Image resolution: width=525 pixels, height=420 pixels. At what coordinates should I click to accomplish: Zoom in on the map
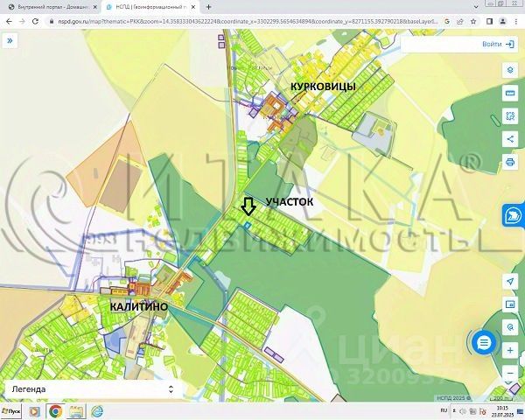510,349
